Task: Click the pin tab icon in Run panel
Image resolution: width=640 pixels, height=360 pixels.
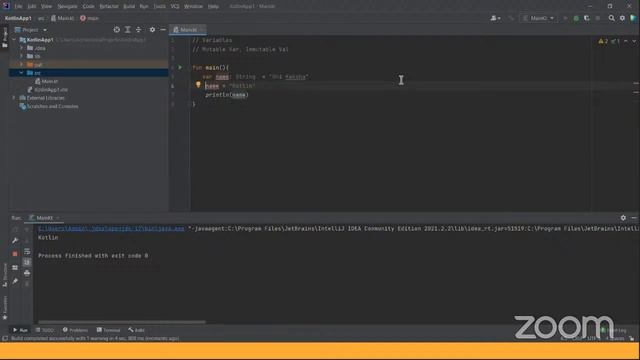Action: pos(15,281)
